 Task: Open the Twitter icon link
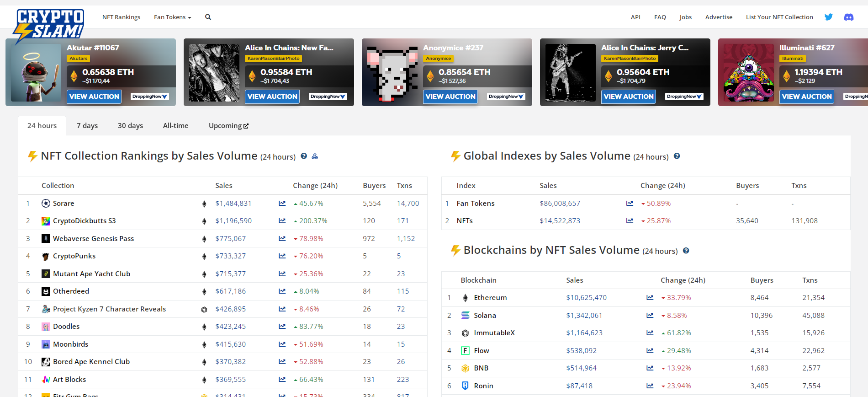point(828,17)
